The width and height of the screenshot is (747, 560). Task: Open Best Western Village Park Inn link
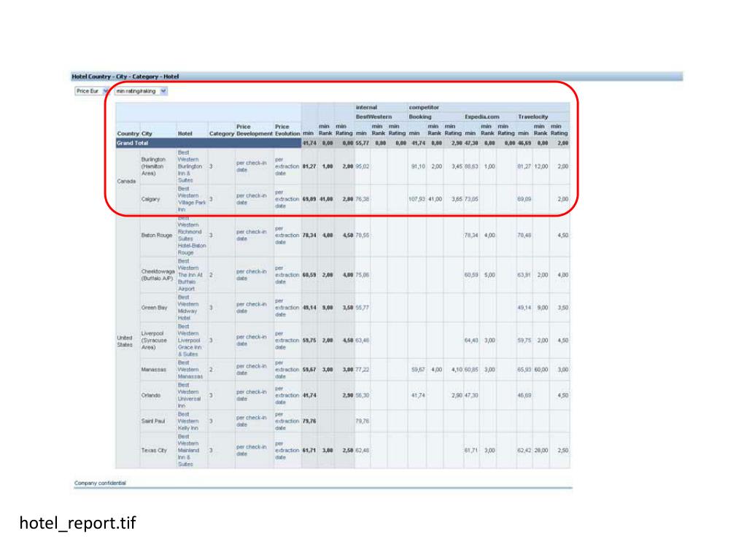pyautogui.click(x=192, y=199)
